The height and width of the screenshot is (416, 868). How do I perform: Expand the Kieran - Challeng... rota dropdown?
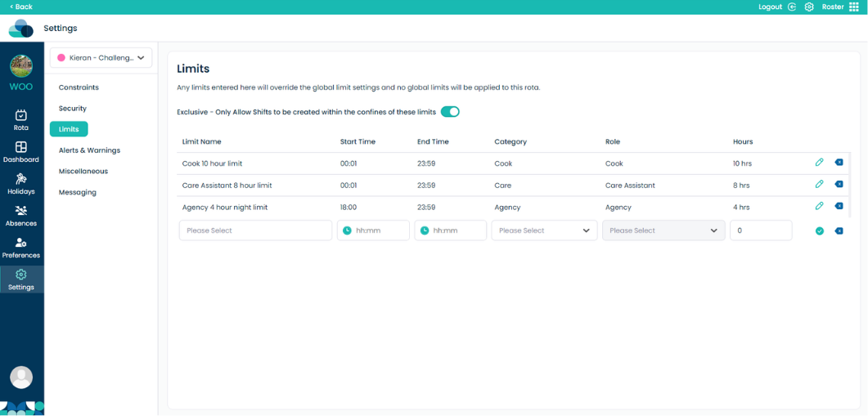tap(101, 57)
